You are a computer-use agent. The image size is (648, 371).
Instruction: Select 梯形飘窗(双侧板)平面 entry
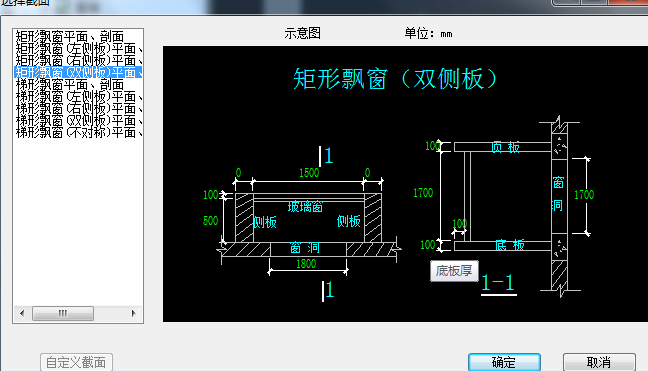[x=79, y=120]
